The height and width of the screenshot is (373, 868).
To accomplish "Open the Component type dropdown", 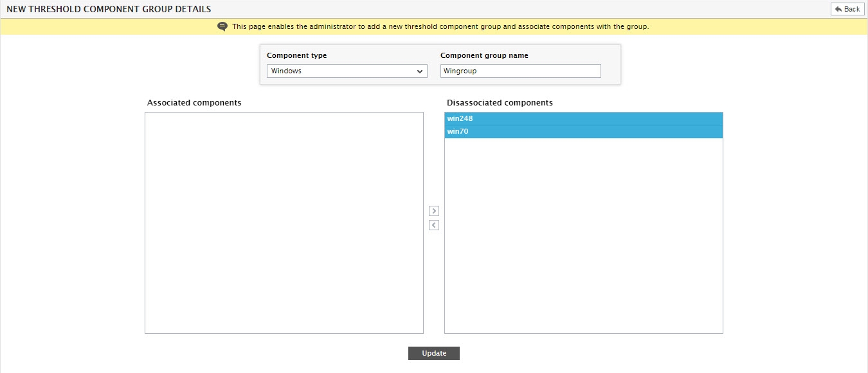I will [347, 71].
